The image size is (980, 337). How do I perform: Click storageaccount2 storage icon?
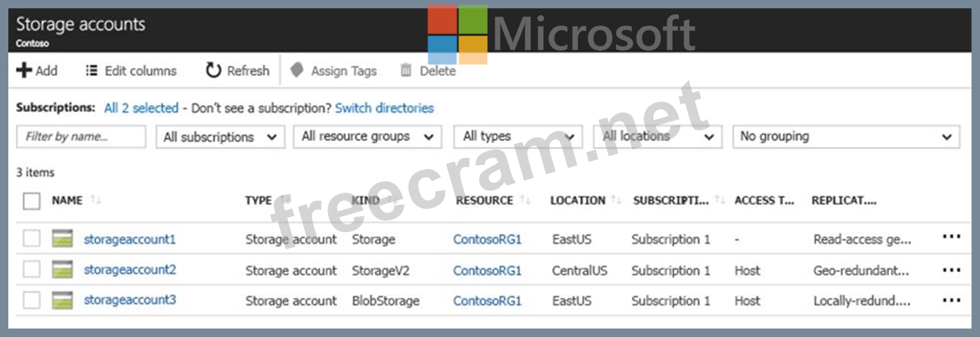(x=62, y=270)
